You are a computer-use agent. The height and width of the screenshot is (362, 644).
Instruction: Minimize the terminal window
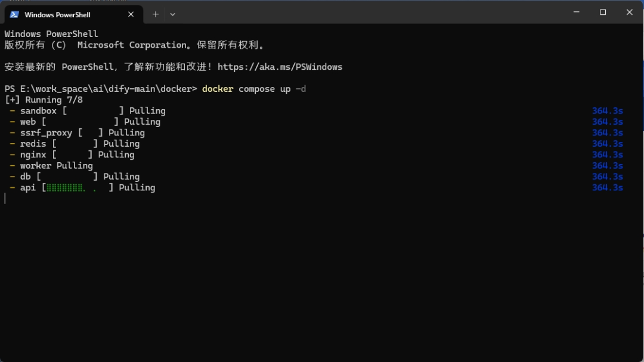576,12
